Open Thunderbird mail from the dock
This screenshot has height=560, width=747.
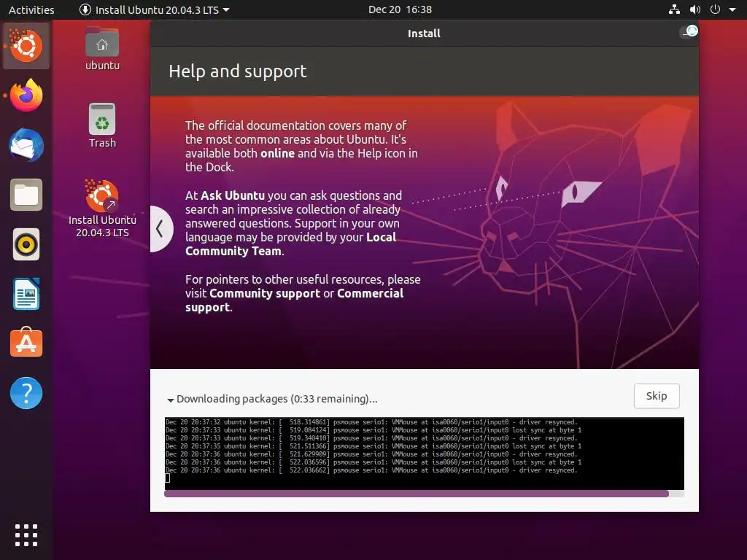pyautogui.click(x=26, y=145)
